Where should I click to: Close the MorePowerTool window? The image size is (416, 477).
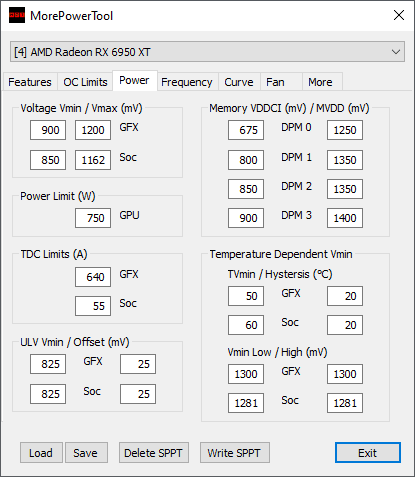tap(399, 15)
